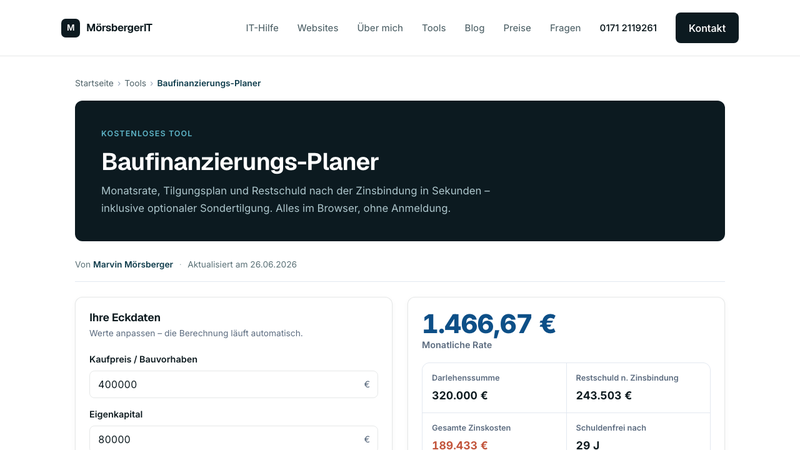Open the IT-Hilfe menu item

coord(262,28)
